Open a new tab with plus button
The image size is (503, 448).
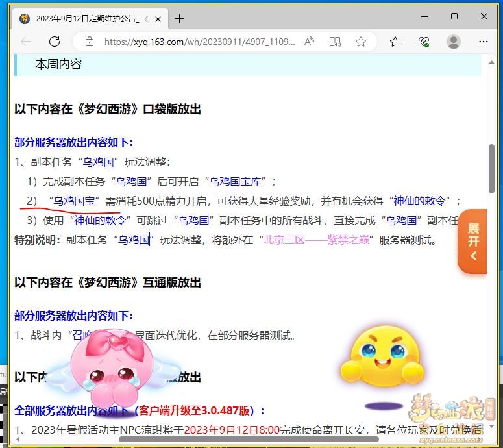click(180, 18)
